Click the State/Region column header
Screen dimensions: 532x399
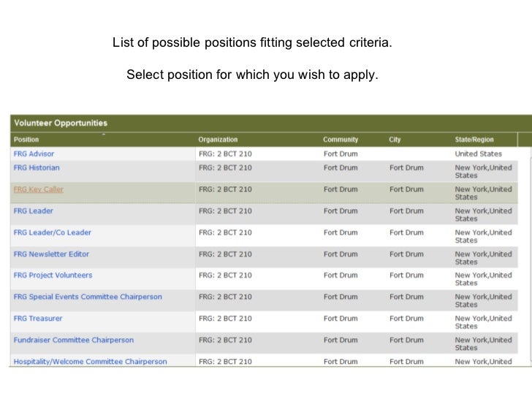pos(474,140)
